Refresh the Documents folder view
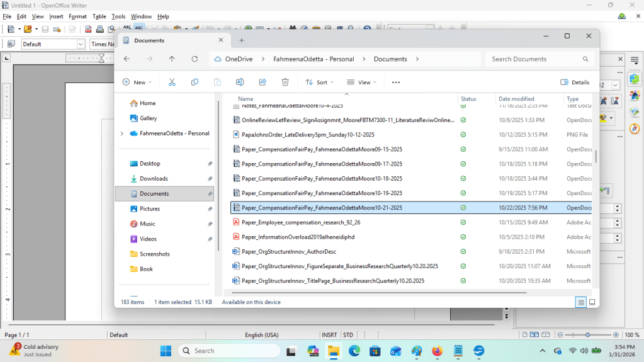The image size is (644, 362). [x=195, y=59]
